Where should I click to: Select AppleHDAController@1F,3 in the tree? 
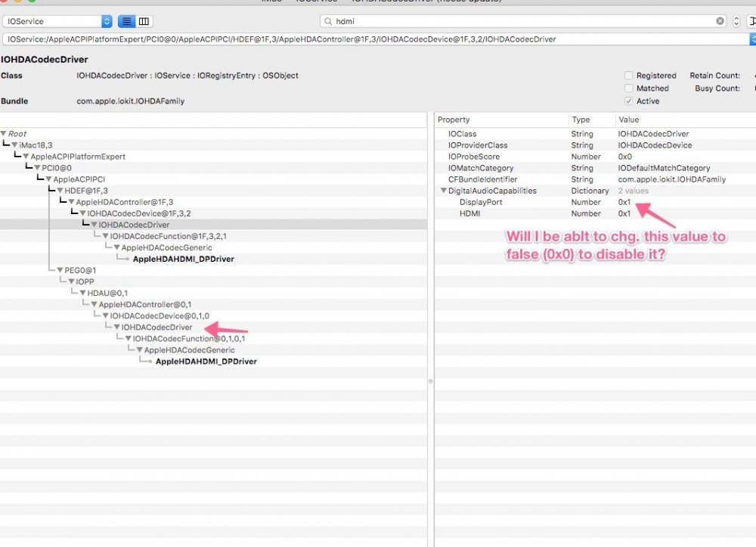coord(125,202)
